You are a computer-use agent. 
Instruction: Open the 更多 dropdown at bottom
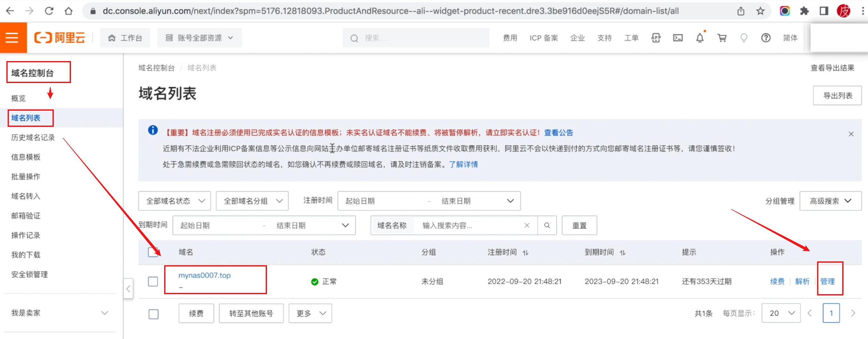(310, 313)
